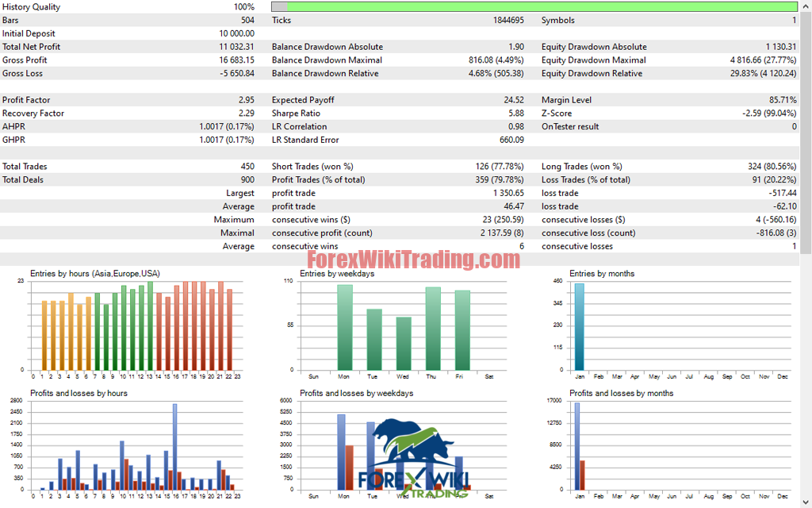Select Balance Drawdown Relative value 4.68% (505.38)
Viewport: 812px width, 508px height.
[496, 74]
